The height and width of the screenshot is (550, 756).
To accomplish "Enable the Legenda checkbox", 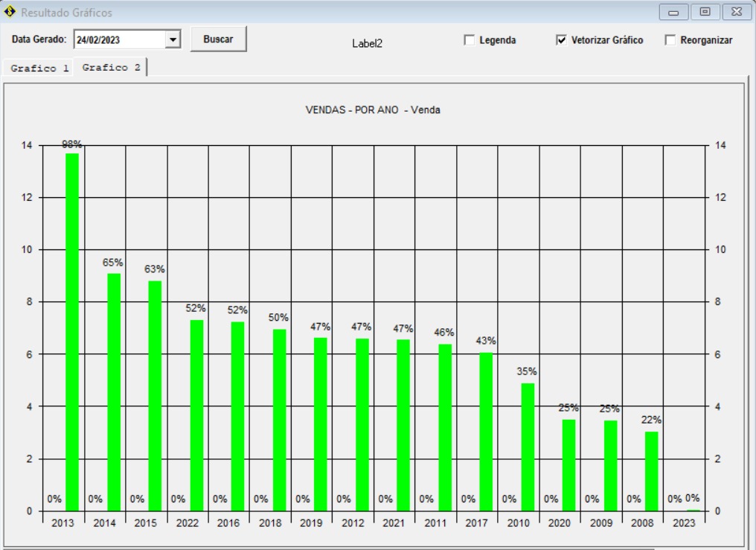I will (x=469, y=40).
